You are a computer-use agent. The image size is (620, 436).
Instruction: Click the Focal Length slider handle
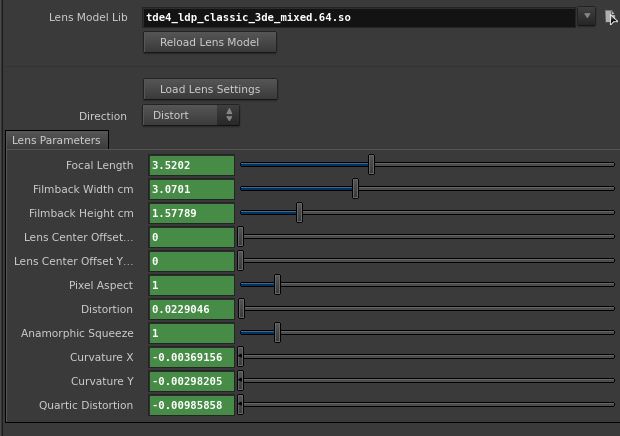[371, 164]
